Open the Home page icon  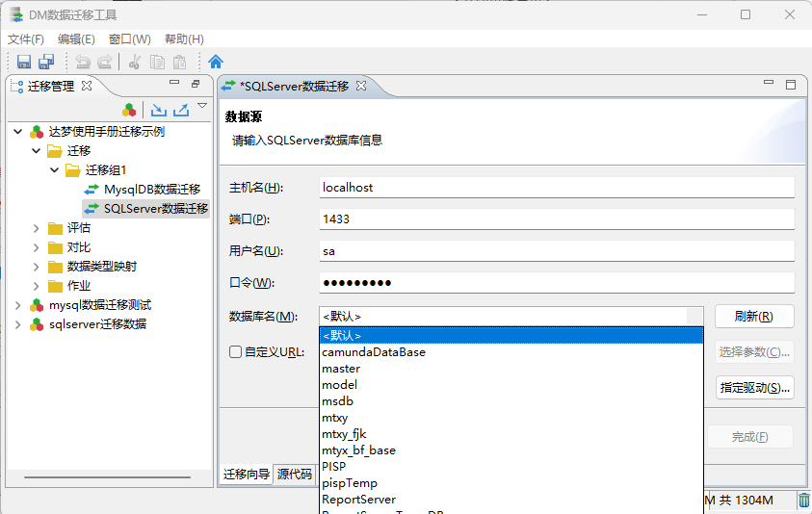[x=216, y=62]
